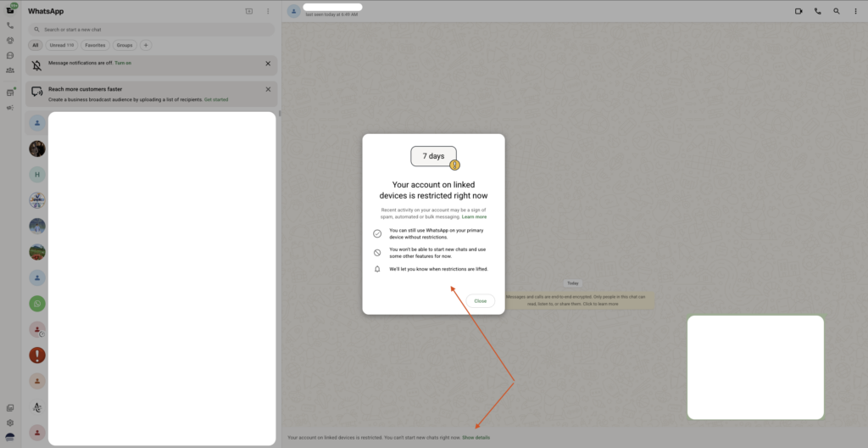Viewport: 868px width, 448px height.
Task: Open the Chats tab with 99+ badge
Action: coord(10,10)
